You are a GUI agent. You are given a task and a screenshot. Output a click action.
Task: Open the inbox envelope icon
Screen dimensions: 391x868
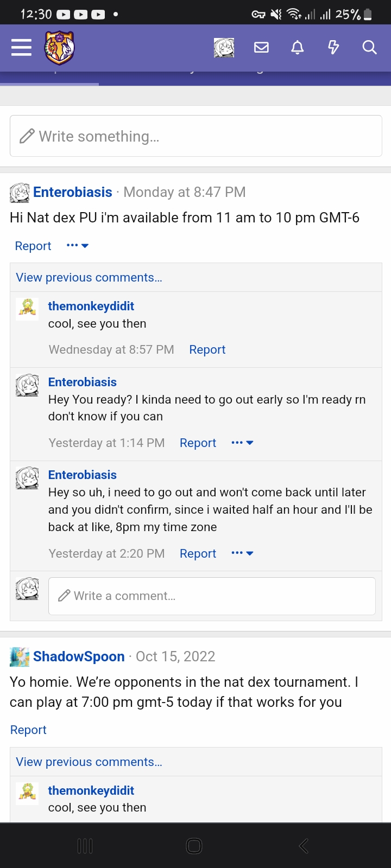pos(261,48)
